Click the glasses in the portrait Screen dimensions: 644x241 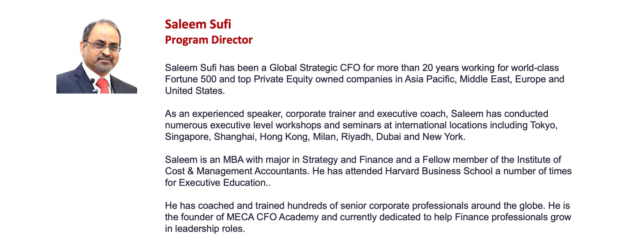[x=102, y=46]
